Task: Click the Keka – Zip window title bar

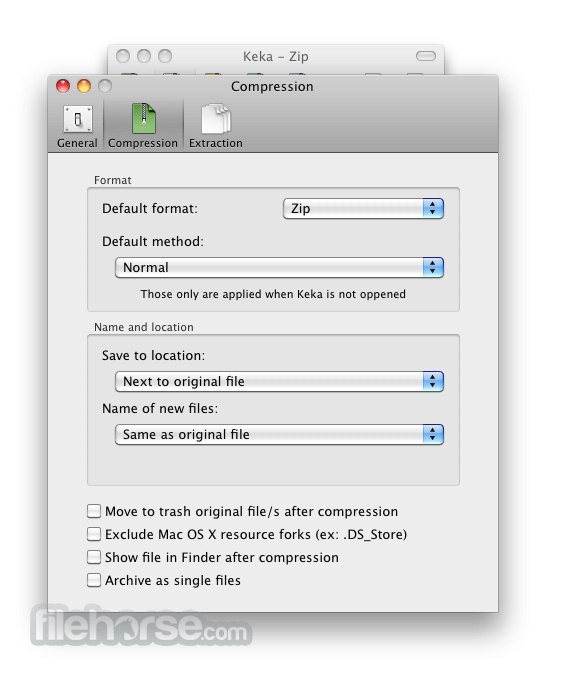Action: (x=276, y=56)
